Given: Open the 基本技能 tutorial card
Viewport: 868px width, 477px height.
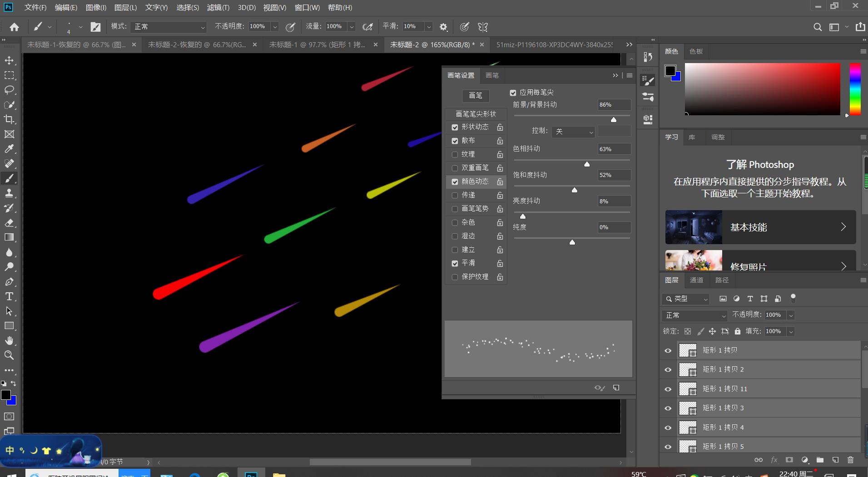Looking at the screenshot, I should pyautogui.click(x=760, y=227).
